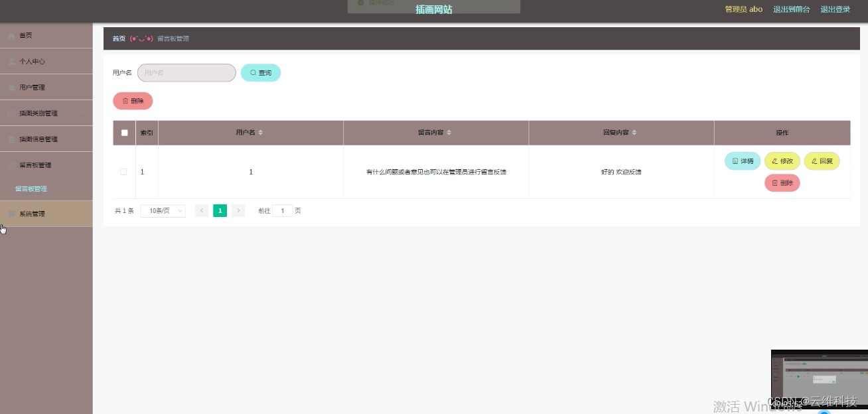The width and height of the screenshot is (868, 414).
Task: Open the 用户管理 sidebar menu
Action: pos(46,88)
